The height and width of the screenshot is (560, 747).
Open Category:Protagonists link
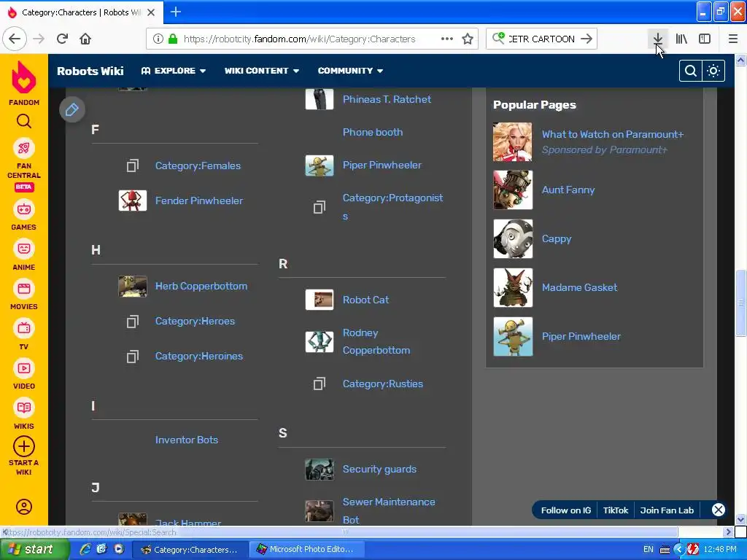pos(392,206)
